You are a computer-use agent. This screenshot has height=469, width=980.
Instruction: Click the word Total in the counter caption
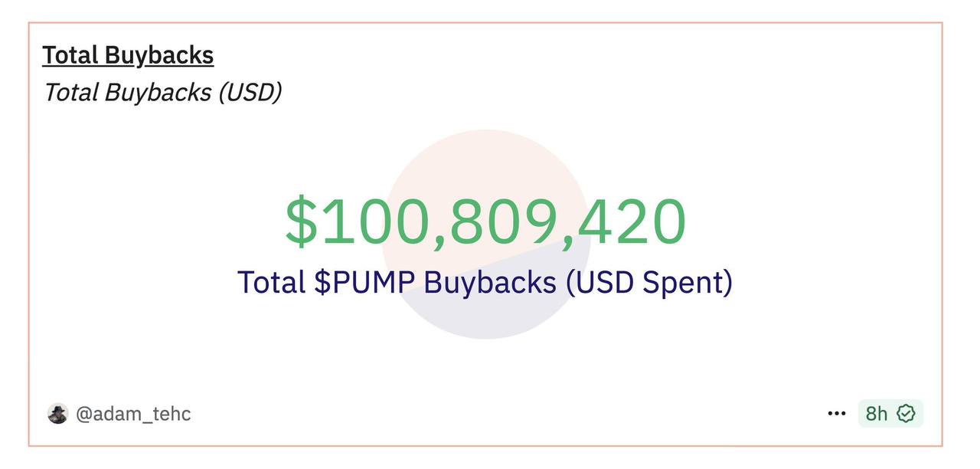pos(272,283)
